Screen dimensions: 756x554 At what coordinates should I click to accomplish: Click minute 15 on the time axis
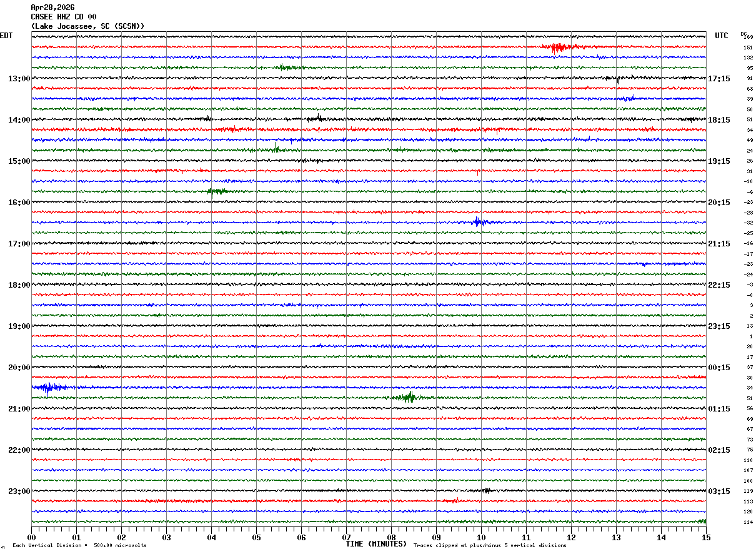click(706, 537)
